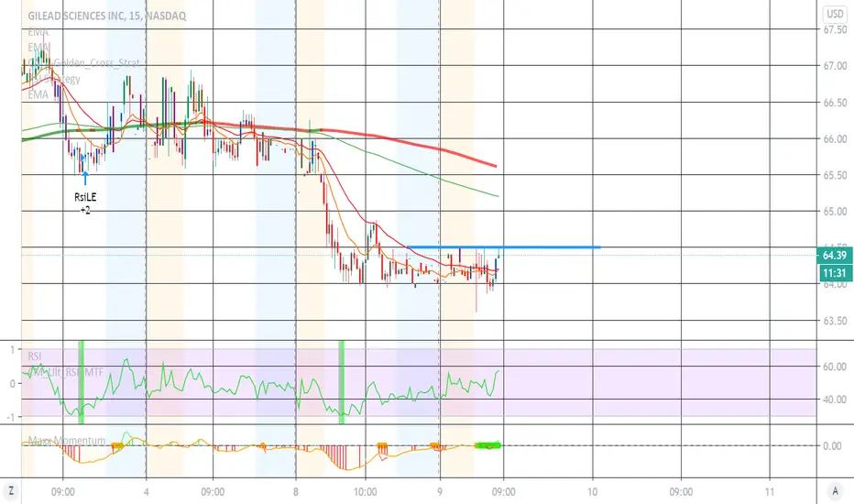Screen dimensions: 854x504
Task: Select the RSI pane label
Action: tap(34, 356)
